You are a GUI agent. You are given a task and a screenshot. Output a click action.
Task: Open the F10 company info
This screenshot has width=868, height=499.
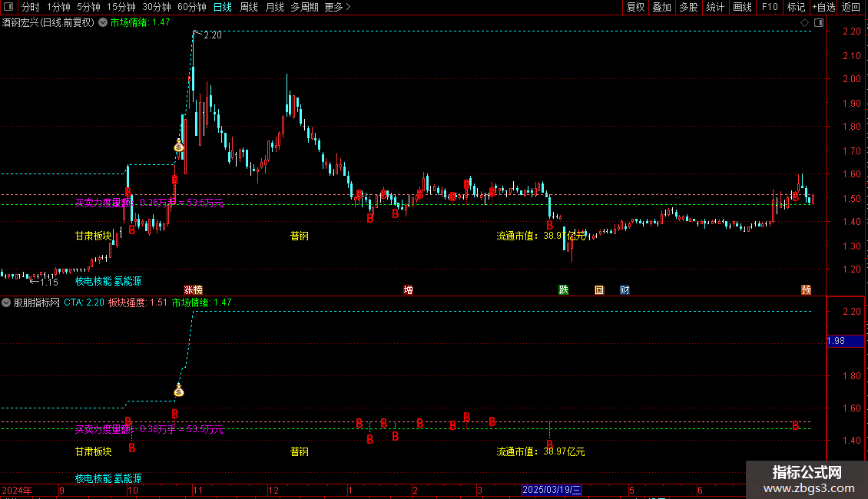coord(770,7)
